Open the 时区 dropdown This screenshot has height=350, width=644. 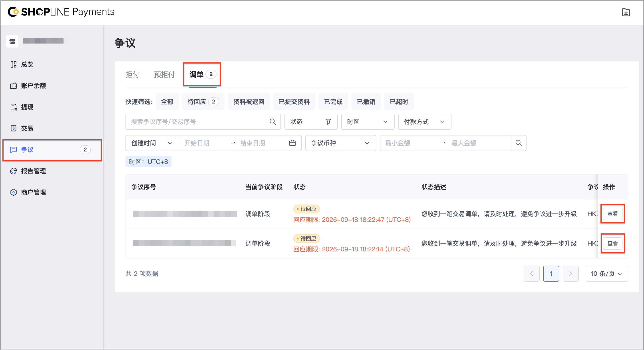[368, 122]
